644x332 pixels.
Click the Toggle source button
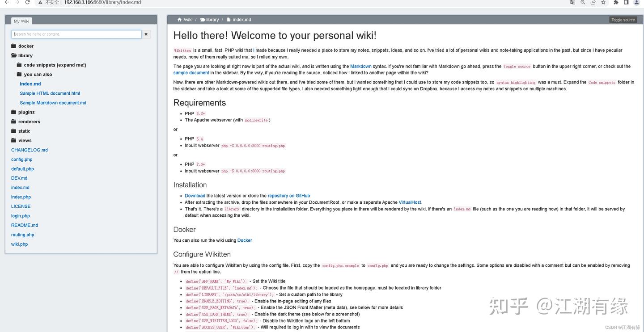coord(623,20)
